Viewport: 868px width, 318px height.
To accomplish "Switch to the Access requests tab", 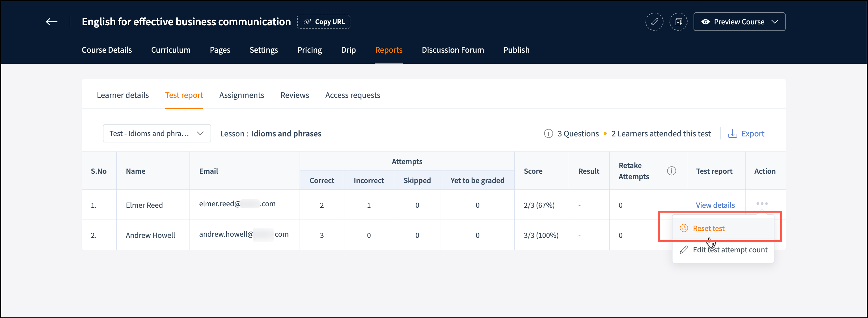I will pos(352,95).
